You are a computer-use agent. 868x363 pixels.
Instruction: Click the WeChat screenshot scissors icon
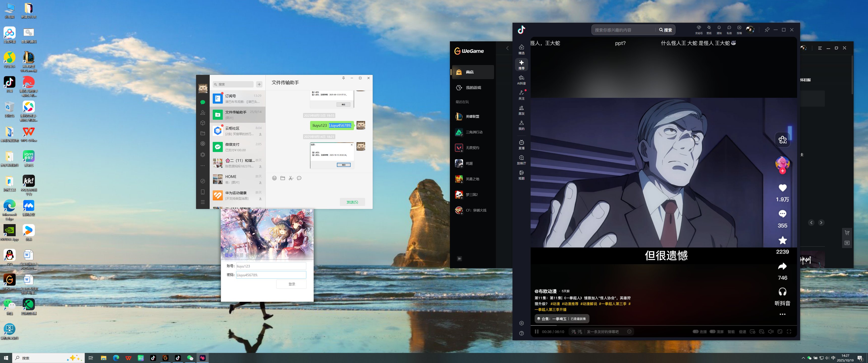click(291, 178)
